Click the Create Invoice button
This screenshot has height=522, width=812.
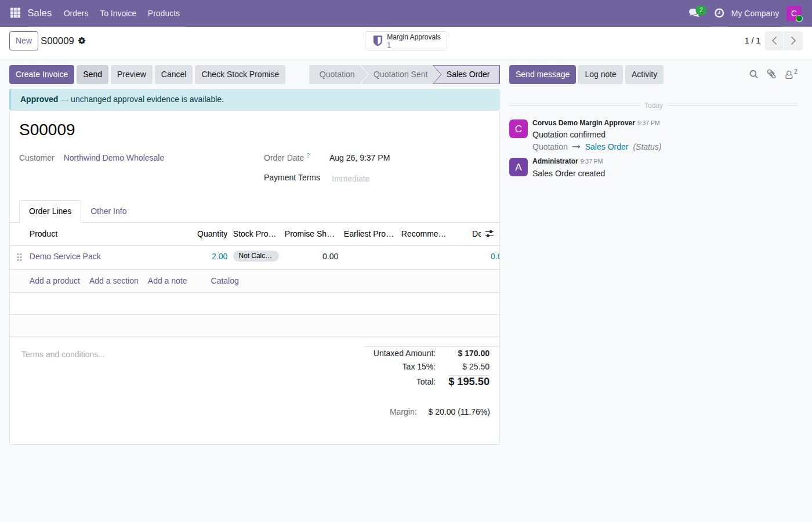coord(42,74)
